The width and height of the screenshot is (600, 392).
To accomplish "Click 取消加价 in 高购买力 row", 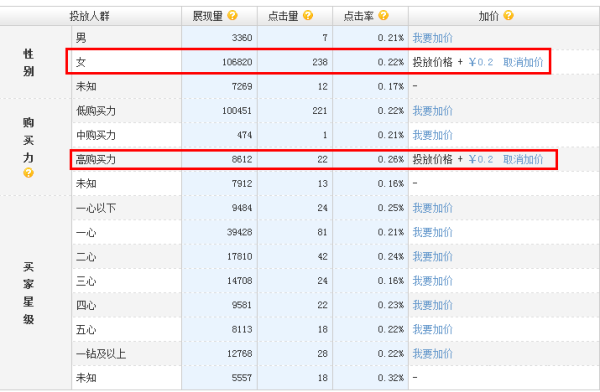I will pyautogui.click(x=523, y=159).
